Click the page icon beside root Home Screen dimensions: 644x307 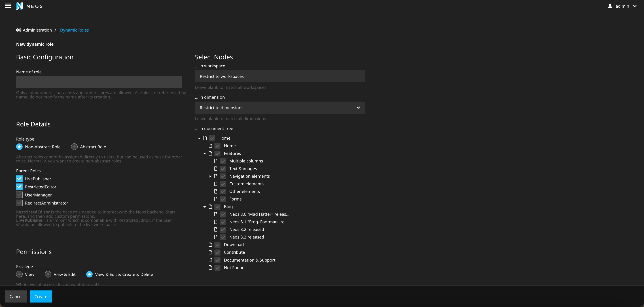205,138
